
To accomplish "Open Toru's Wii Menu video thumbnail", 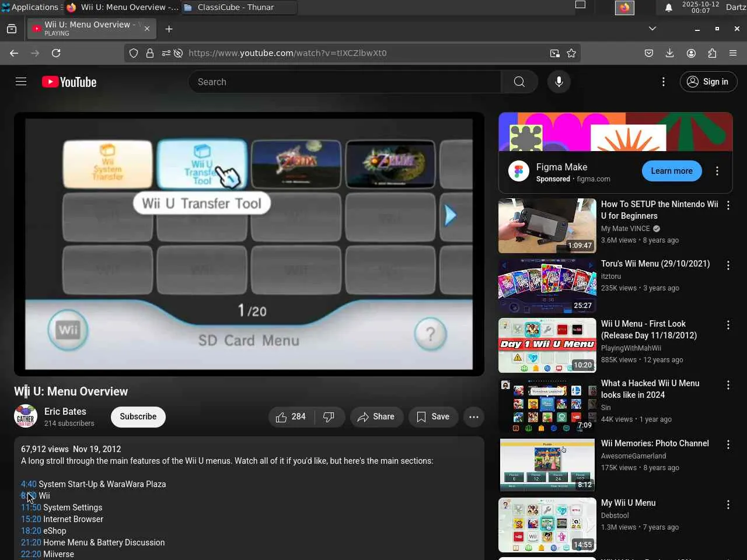I will coord(547,286).
